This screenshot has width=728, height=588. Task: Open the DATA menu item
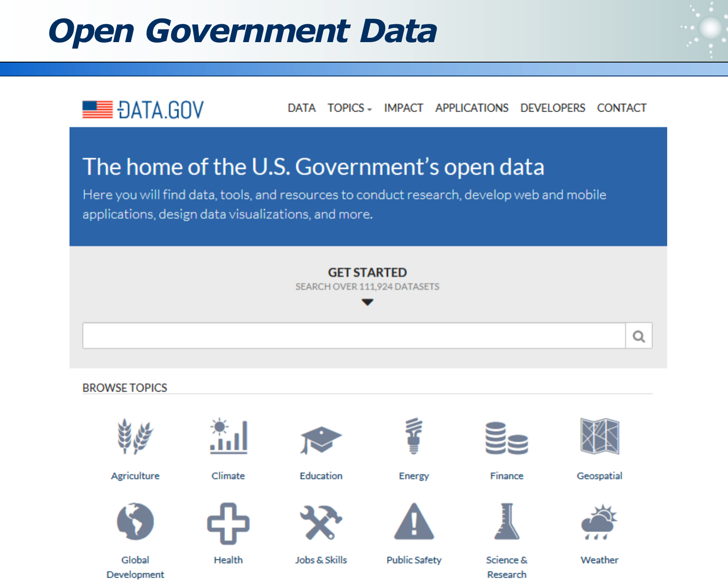[302, 108]
